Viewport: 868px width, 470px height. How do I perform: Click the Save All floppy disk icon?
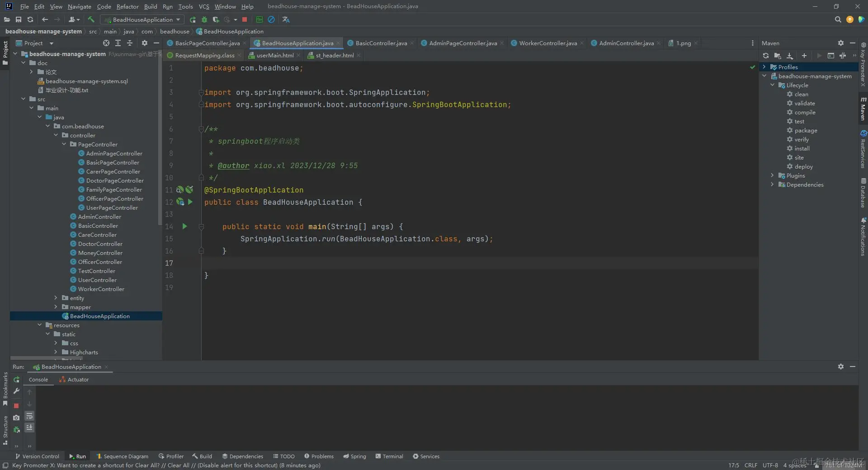pos(19,19)
